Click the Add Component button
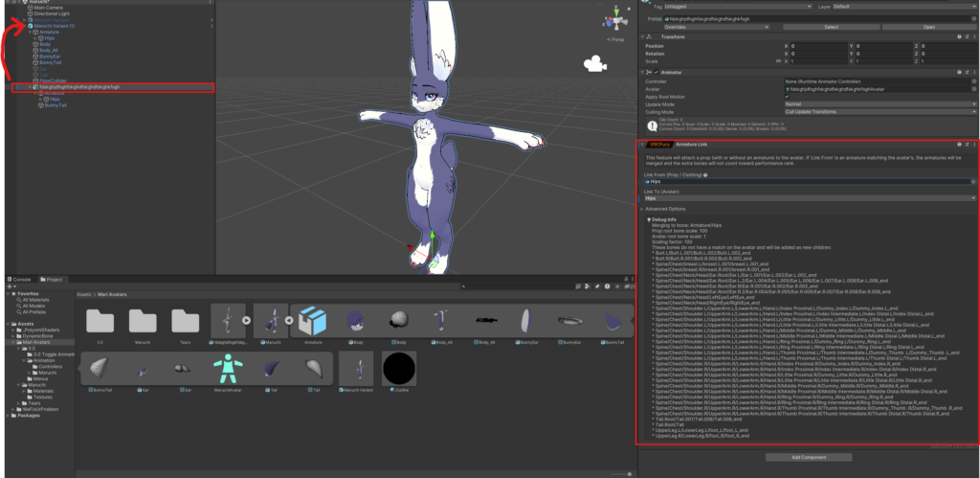980x478 pixels. coord(809,457)
